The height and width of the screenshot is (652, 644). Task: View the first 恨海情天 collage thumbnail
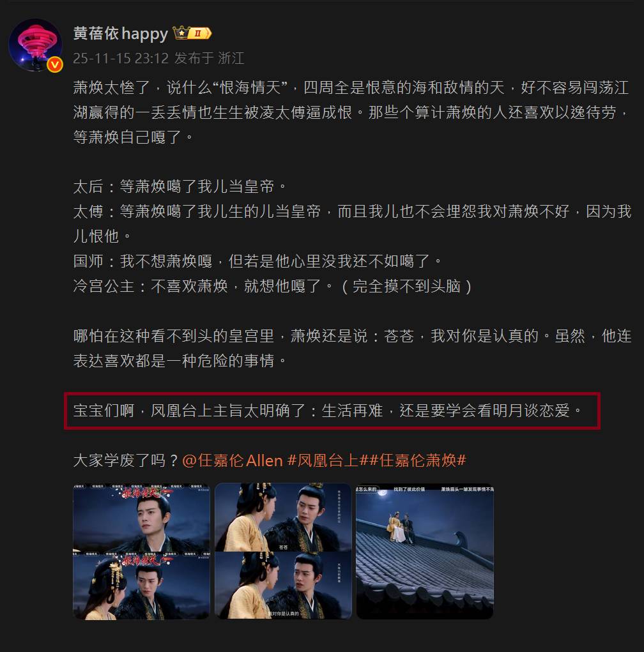(141, 551)
